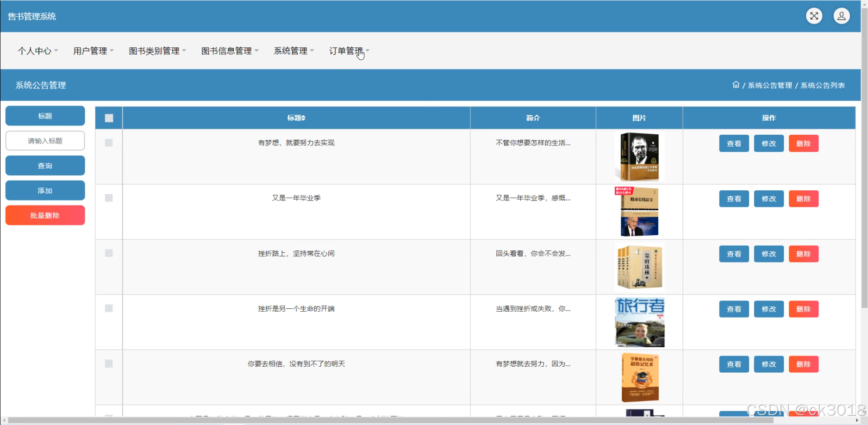
Task: Delete the row 你要去相信，没有到不了的明天
Action: (804, 364)
